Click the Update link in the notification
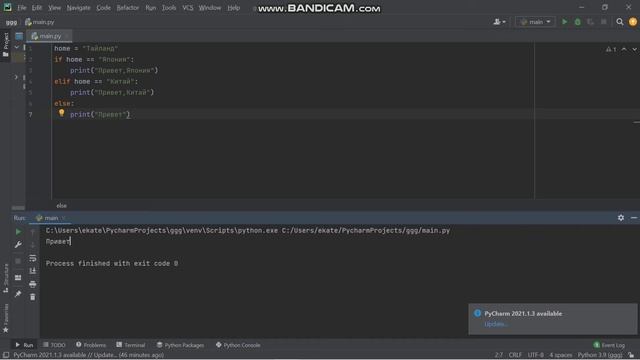The width and height of the screenshot is (640, 360). [496, 324]
